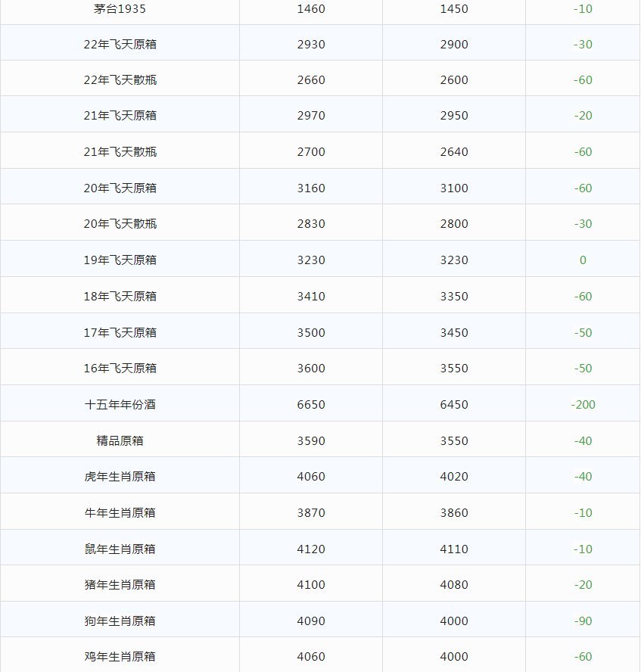Image resolution: width=641 pixels, height=672 pixels.
Task: Click the price 6450
Action: coord(454,405)
